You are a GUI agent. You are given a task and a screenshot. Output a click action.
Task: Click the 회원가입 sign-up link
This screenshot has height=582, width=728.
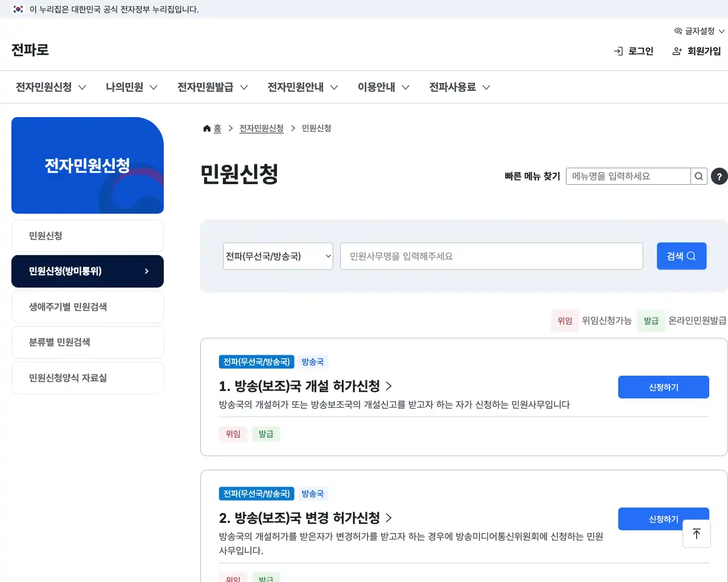(697, 51)
